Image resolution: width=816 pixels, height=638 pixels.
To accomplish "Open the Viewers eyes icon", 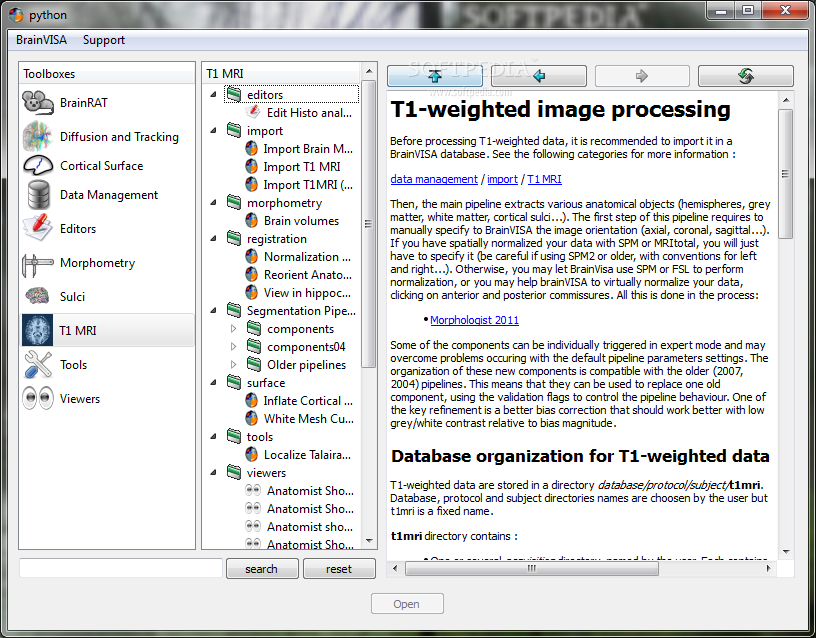I will 37,398.
